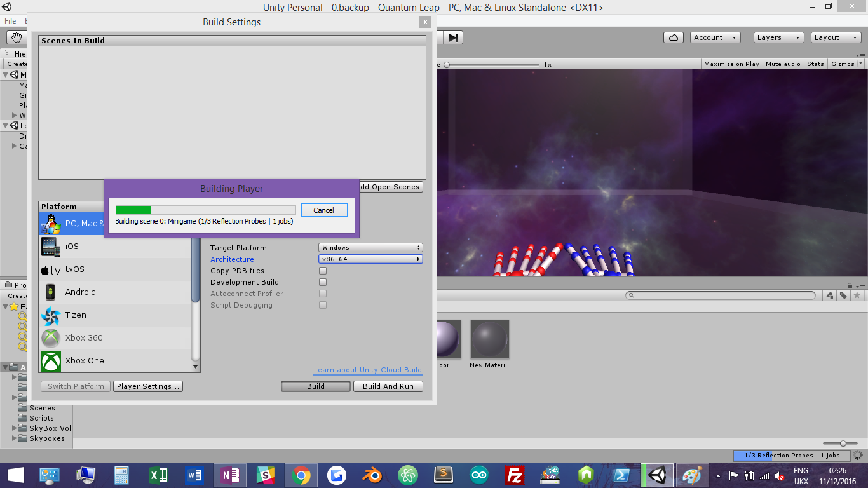Open Arduino IDE from the taskbar

pyautogui.click(x=479, y=475)
